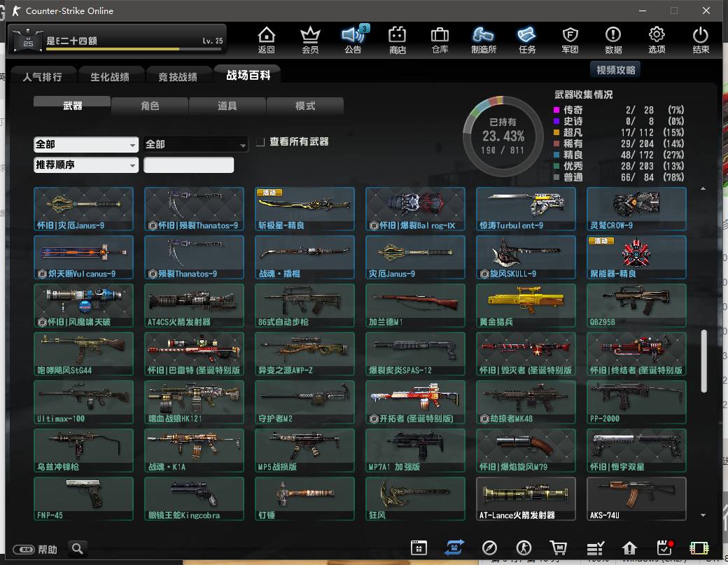Select the 异变之源AWP-Z weapon card

(x=304, y=354)
